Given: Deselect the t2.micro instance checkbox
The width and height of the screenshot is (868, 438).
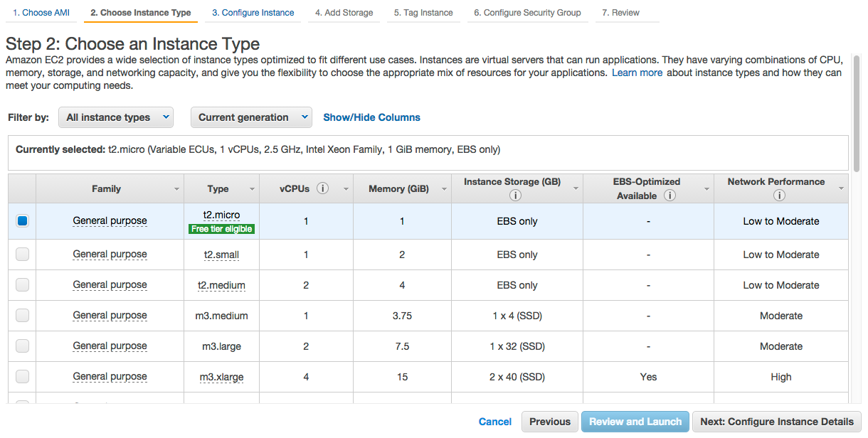Looking at the screenshot, I should (22, 221).
